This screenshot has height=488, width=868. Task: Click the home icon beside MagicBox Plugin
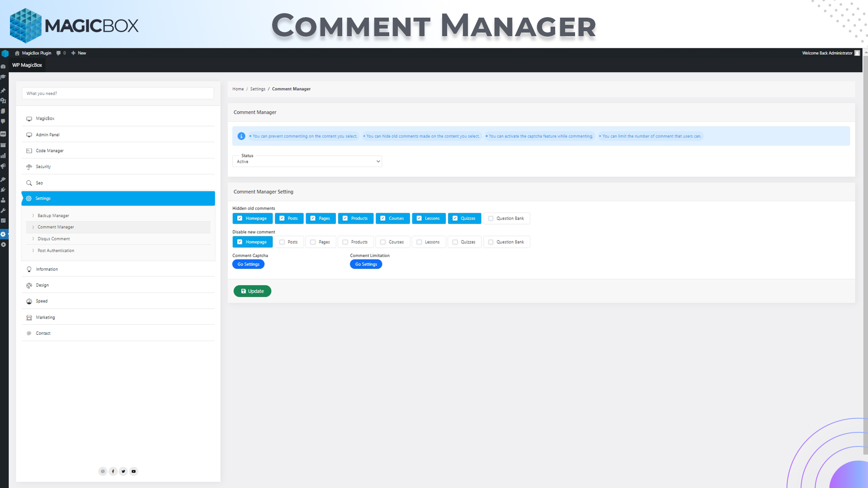[17, 53]
